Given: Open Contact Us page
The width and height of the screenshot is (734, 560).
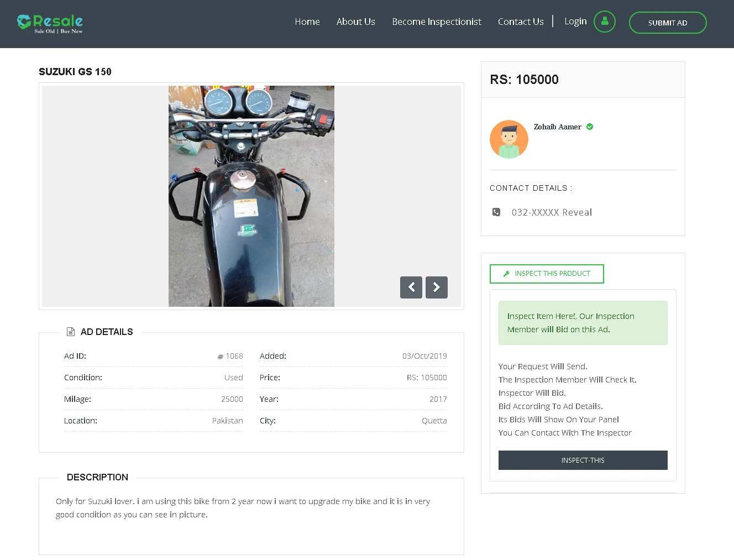Looking at the screenshot, I should (521, 22).
